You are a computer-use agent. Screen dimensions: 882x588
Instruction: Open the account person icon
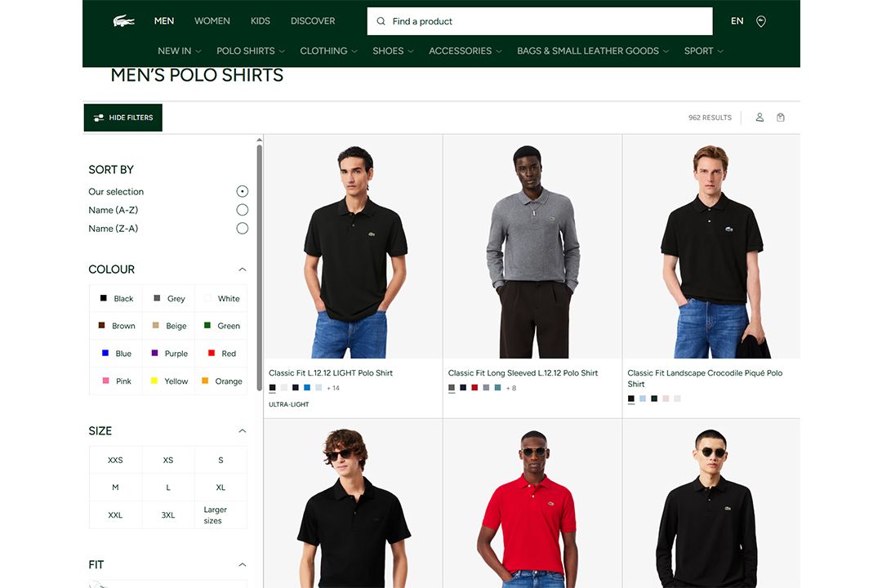click(x=759, y=117)
